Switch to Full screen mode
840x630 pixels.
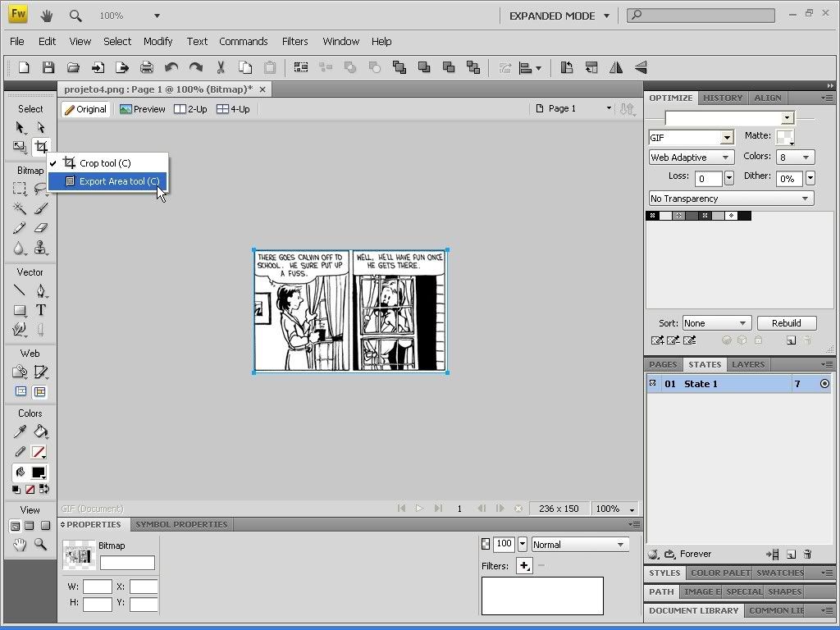(45, 526)
